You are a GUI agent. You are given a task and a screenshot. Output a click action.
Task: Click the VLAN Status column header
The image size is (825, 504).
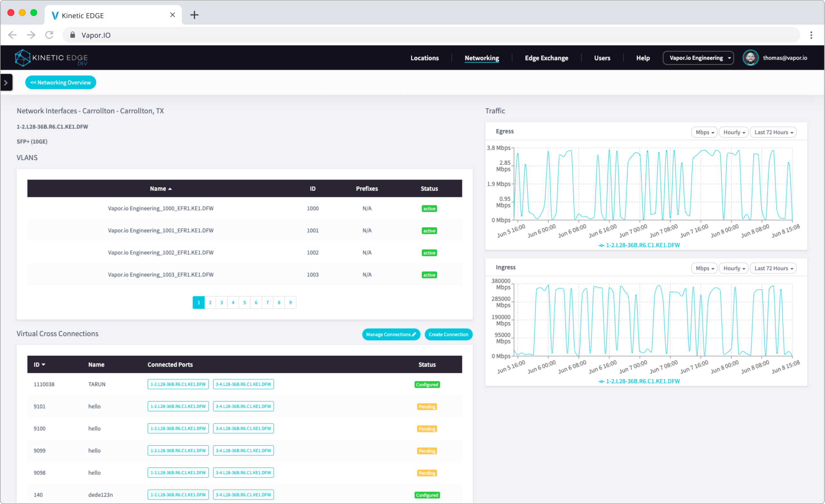[x=429, y=189]
